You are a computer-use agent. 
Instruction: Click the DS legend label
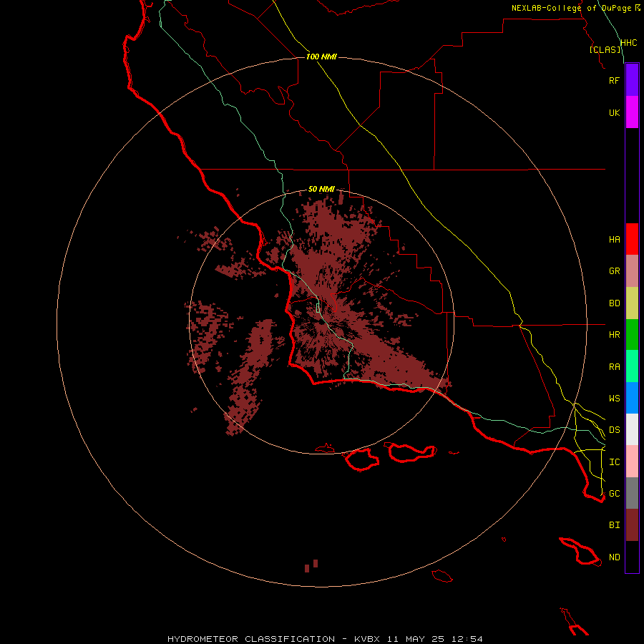point(614,430)
